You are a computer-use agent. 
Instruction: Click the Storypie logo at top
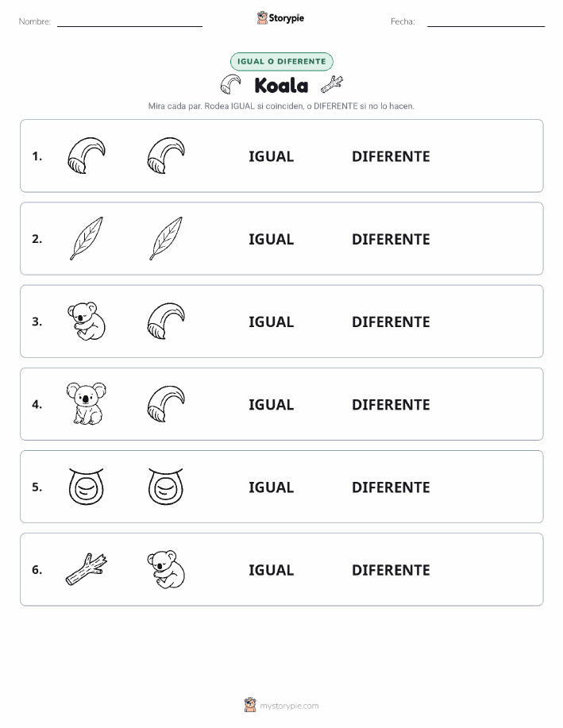pos(280,18)
